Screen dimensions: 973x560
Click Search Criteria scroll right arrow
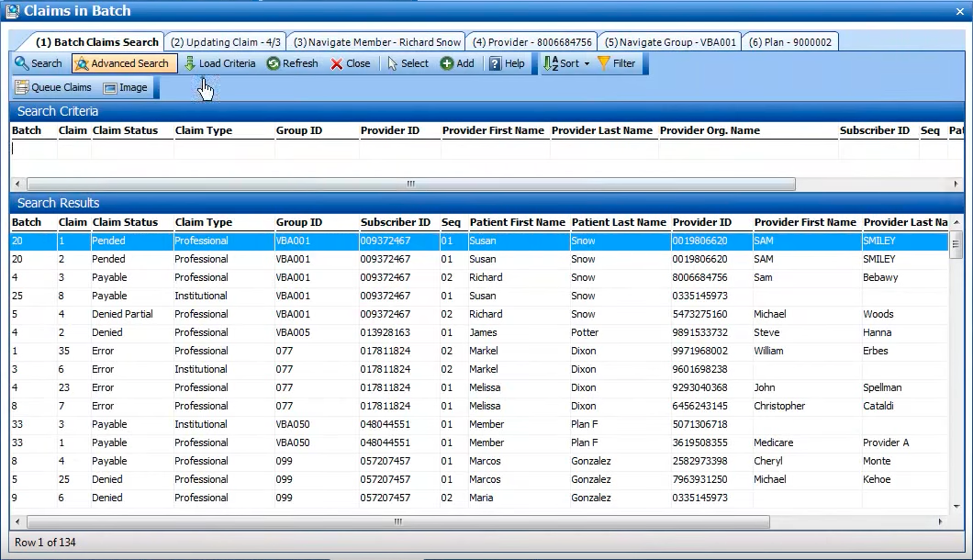[956, 184]
